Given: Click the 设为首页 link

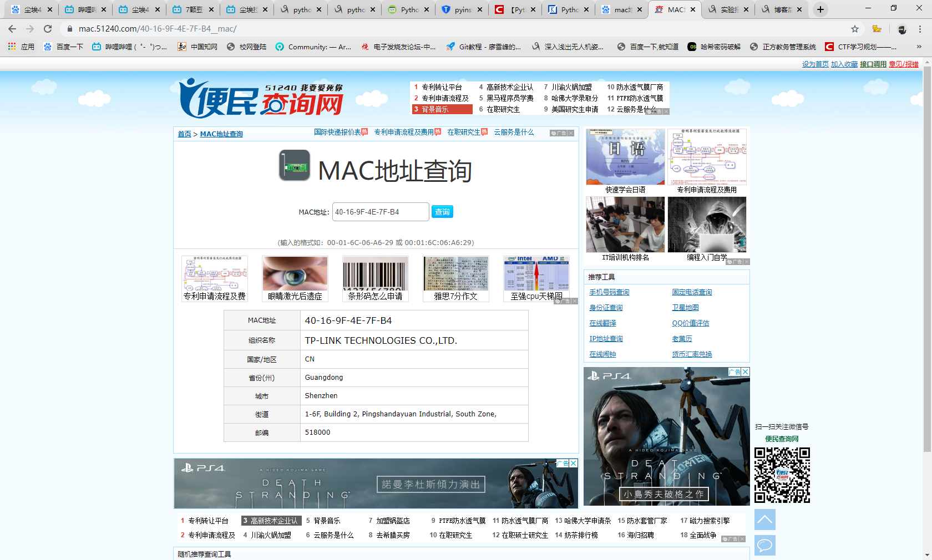Looking at the screenshot, I should 815,64.
